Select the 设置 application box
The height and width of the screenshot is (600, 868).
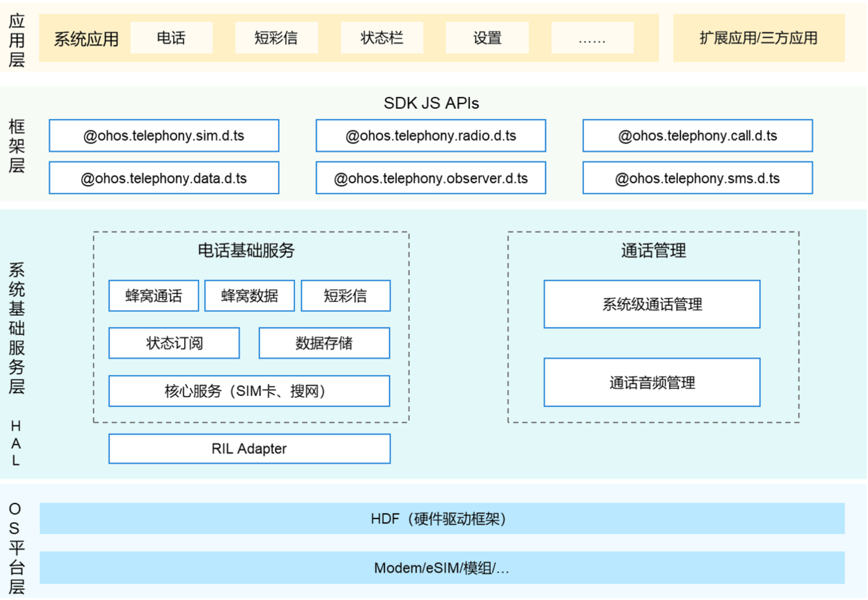pyautogui.click(x=487, y=38)
